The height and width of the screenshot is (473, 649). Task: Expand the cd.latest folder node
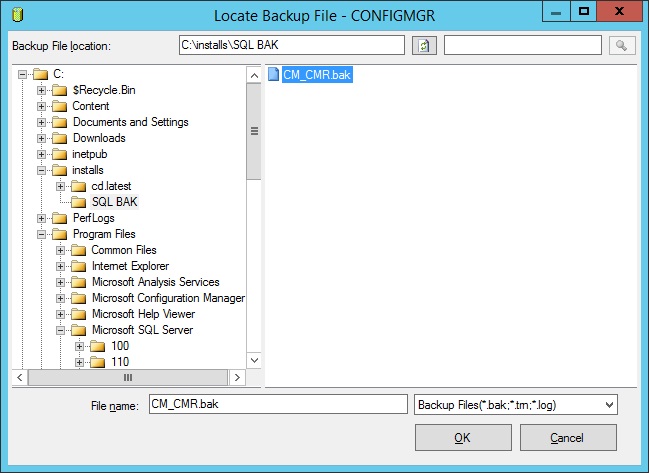61,186
